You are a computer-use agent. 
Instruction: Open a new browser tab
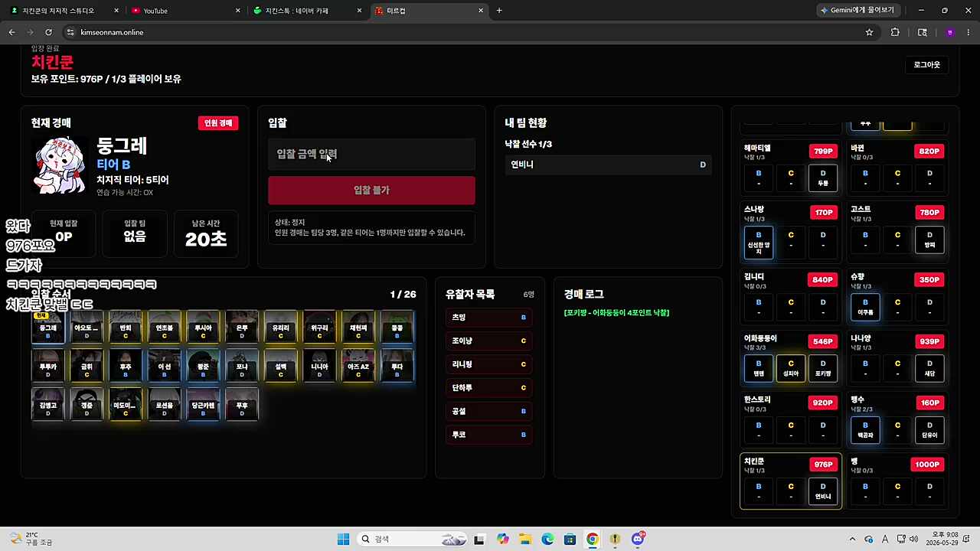coord(499,11)
